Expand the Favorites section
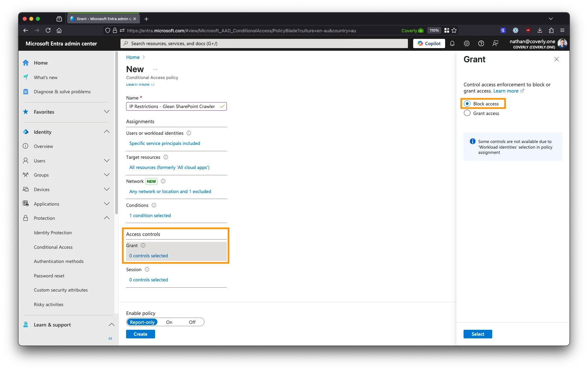This screenshot has width=588, height=370. [x=107, y=112]
